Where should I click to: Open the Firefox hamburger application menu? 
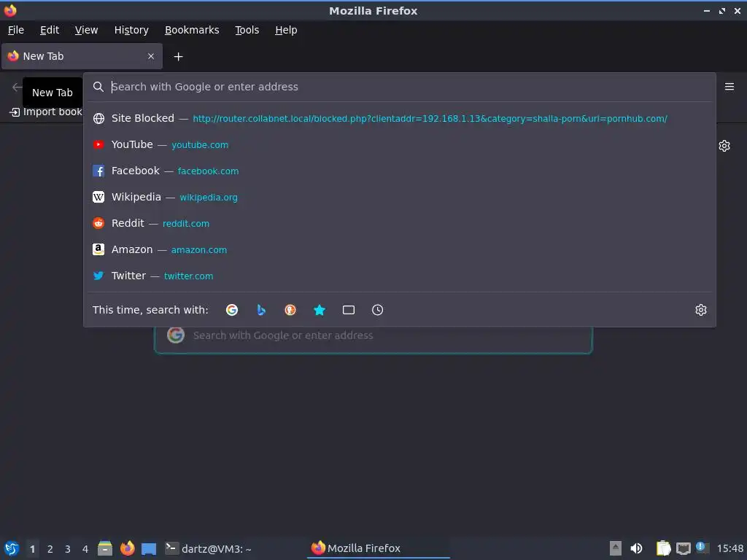pos(729,87)
